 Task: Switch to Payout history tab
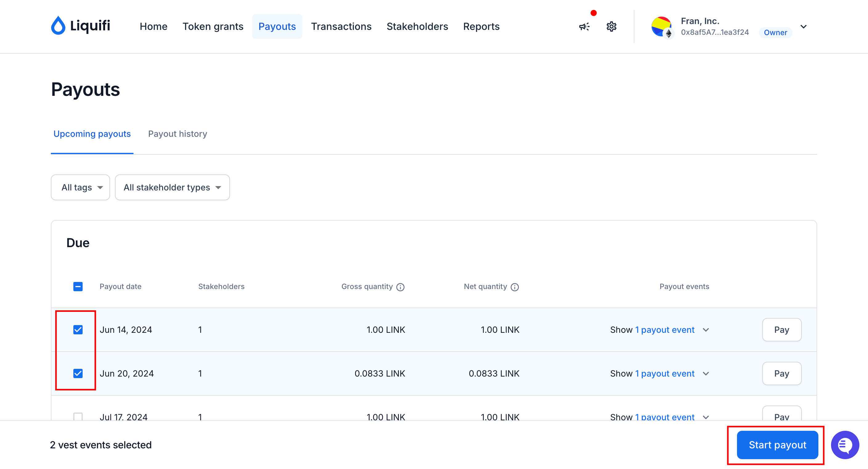coord(178,134)
